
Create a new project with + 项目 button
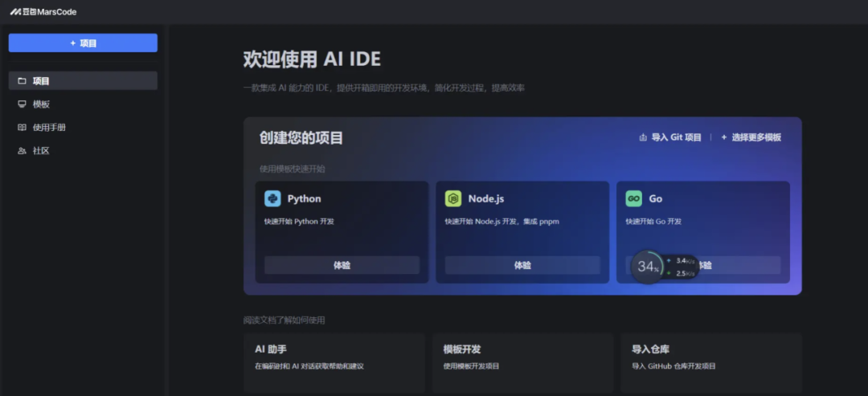tap(83, 43)
